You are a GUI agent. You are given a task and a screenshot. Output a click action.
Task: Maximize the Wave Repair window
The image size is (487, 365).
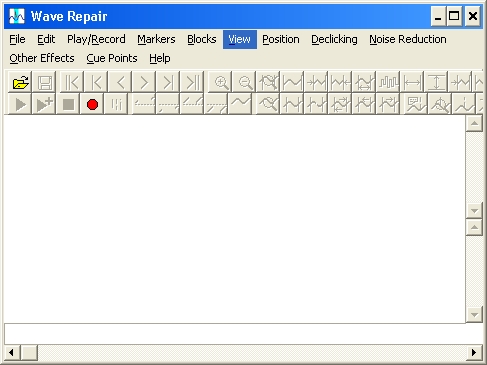pyautogui.click(x=454, y=16)
